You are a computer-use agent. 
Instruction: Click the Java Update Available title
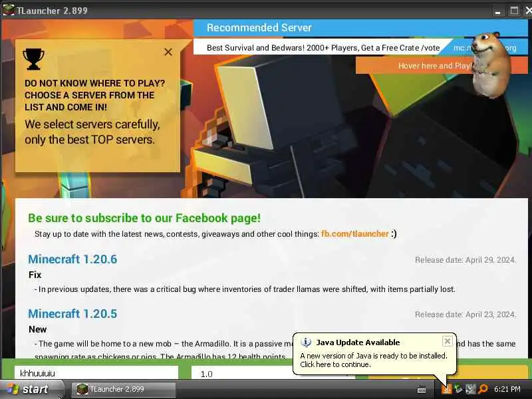358,342
